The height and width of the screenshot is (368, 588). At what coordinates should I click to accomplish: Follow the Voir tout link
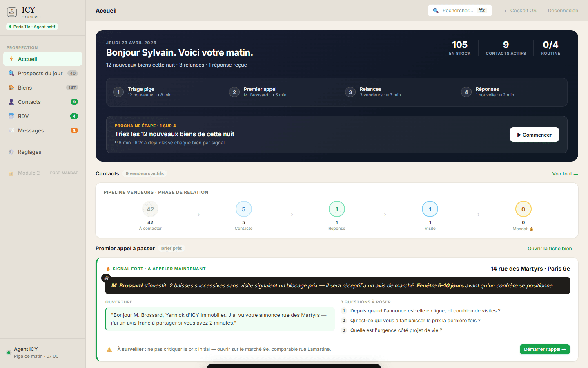click(x=565, y=174)
